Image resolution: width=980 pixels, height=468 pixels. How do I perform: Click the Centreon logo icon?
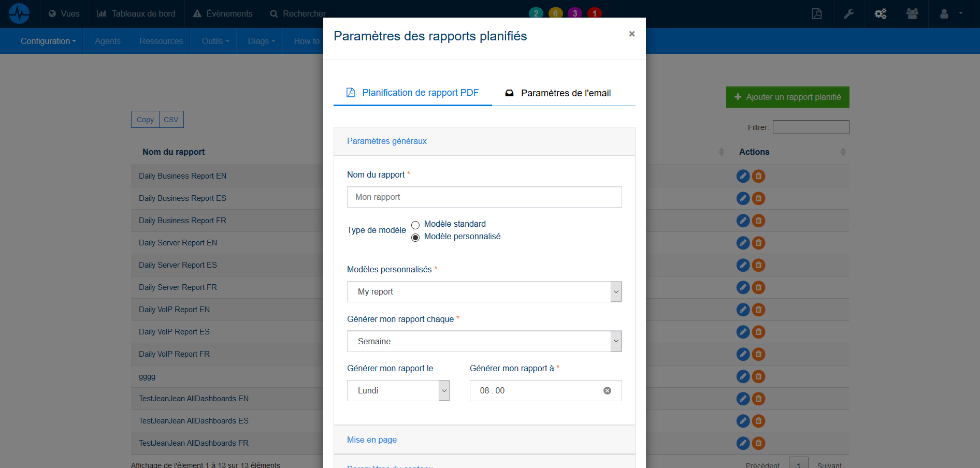19,13
